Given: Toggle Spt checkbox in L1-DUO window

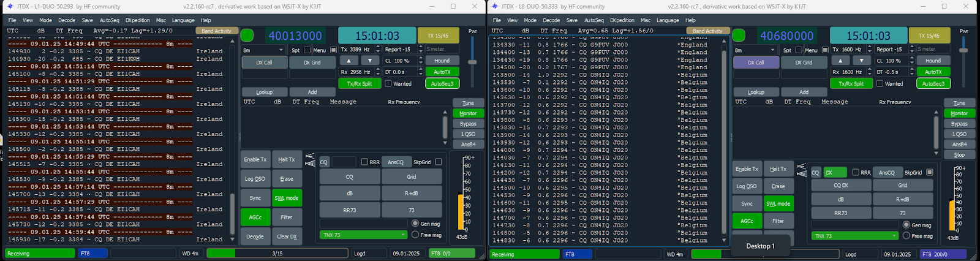Looking at the screenshot, I should (x=306, y=50).
